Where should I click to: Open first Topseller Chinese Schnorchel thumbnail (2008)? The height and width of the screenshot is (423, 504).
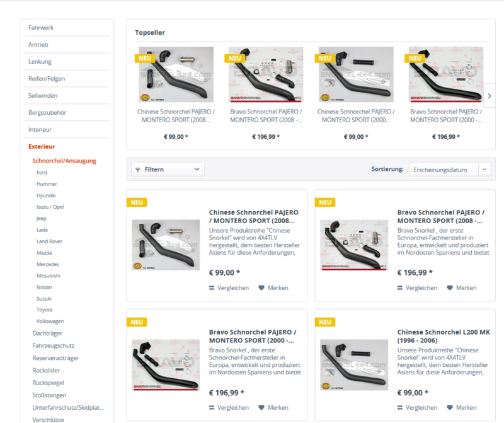[176, 74]
